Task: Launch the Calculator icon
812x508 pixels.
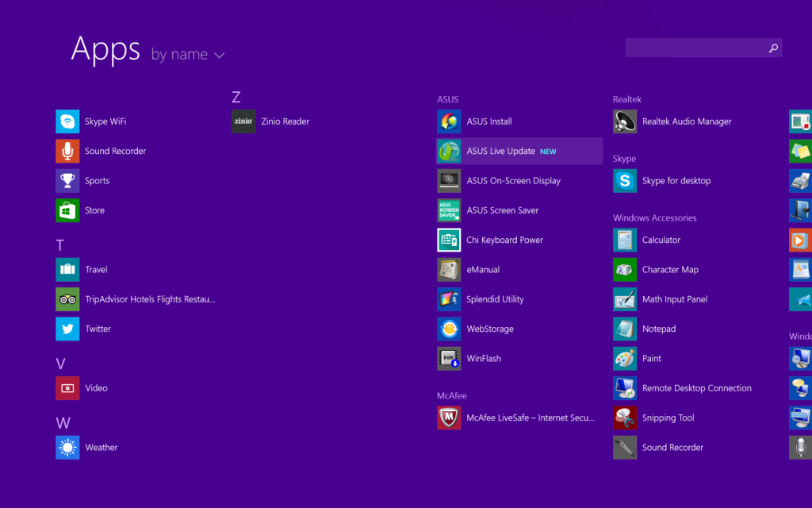Action: pyautogui.click(x=625, y=240)
